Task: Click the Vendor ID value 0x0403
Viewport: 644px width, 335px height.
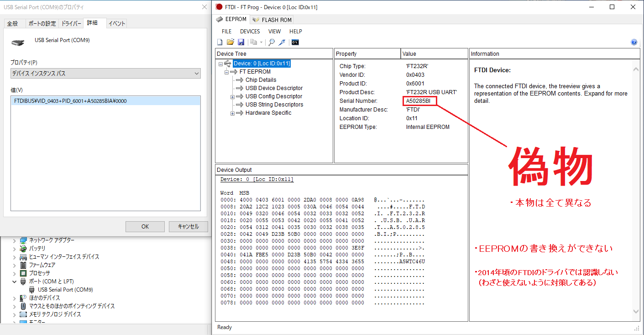Action: tap(415, 75)
